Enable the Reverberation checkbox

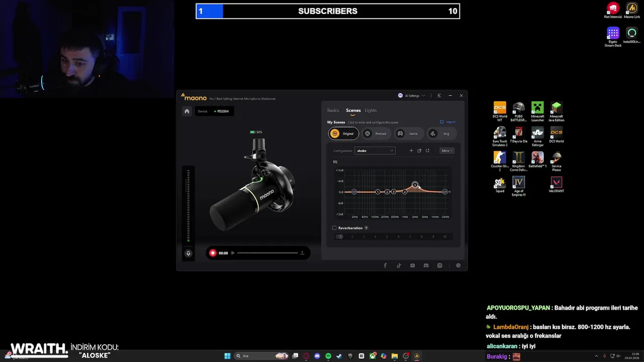click(334, 228)
